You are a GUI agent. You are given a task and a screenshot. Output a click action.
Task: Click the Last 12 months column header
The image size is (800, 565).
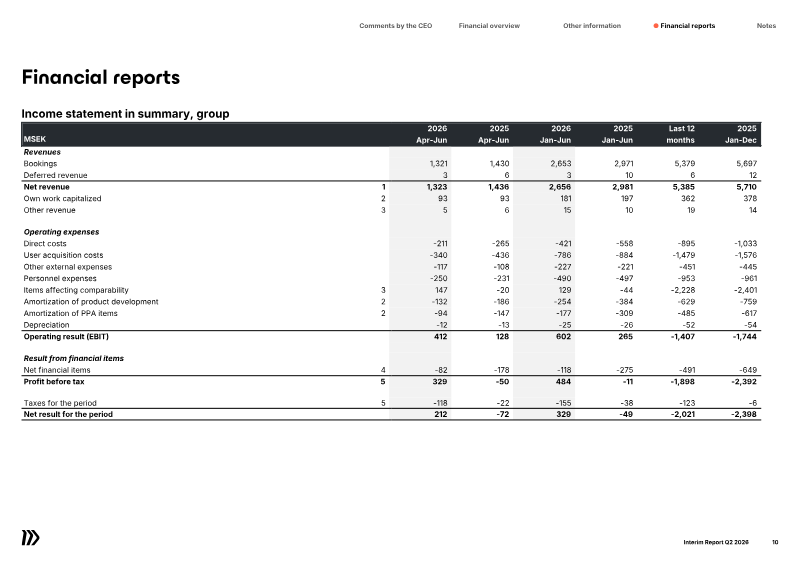681,134
